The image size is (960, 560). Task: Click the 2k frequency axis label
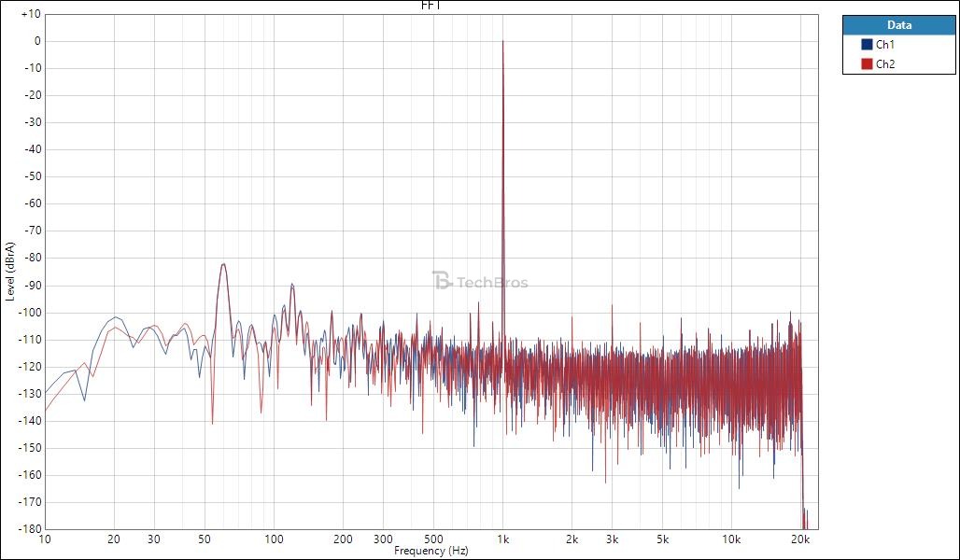coord(572,539)
